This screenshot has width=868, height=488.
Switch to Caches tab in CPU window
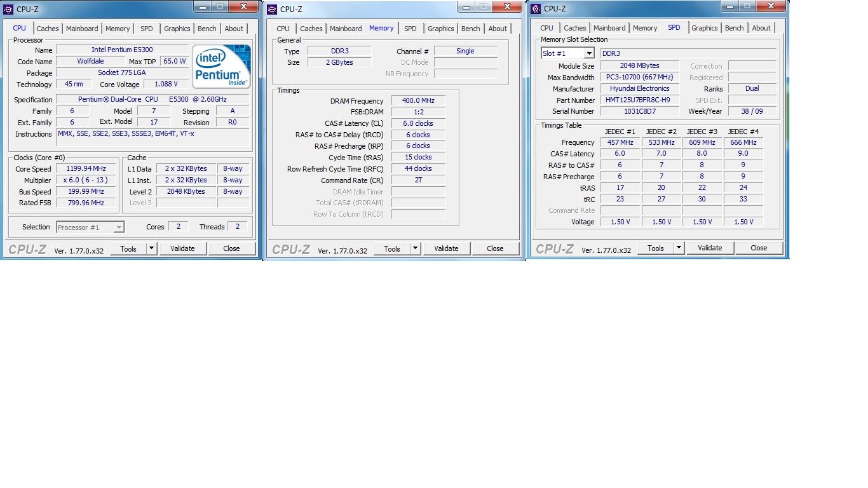pyautogui.click(x=48, y=29)
